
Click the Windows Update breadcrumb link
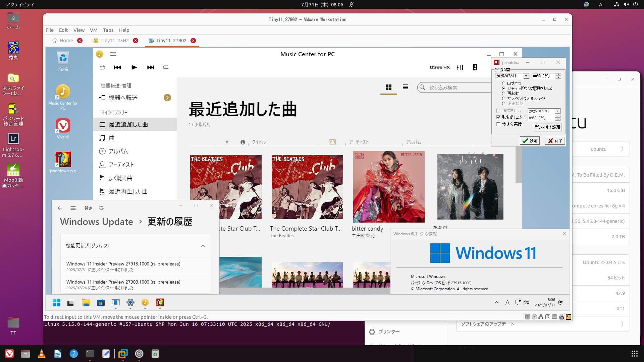tap(97, 222)
